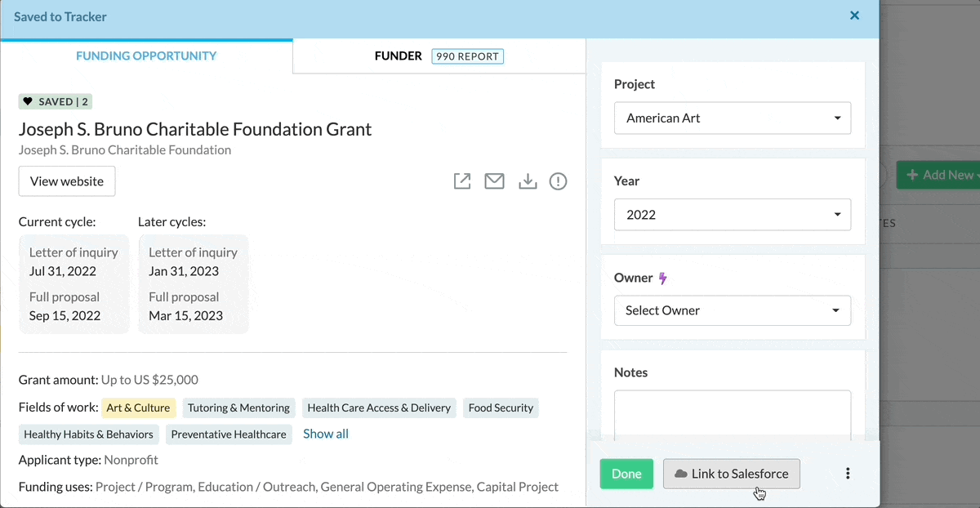The width and height of the screenshot is (980, 508).
Task: Select the Food Security tag
Action: click(x=501, y=408)
